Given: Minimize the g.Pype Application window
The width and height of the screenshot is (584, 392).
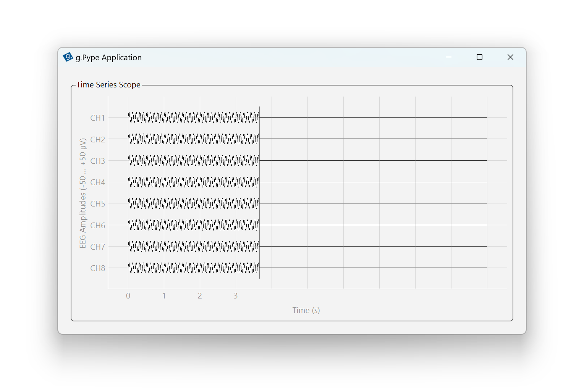Looking at the screenshot, I should [448, 57].
